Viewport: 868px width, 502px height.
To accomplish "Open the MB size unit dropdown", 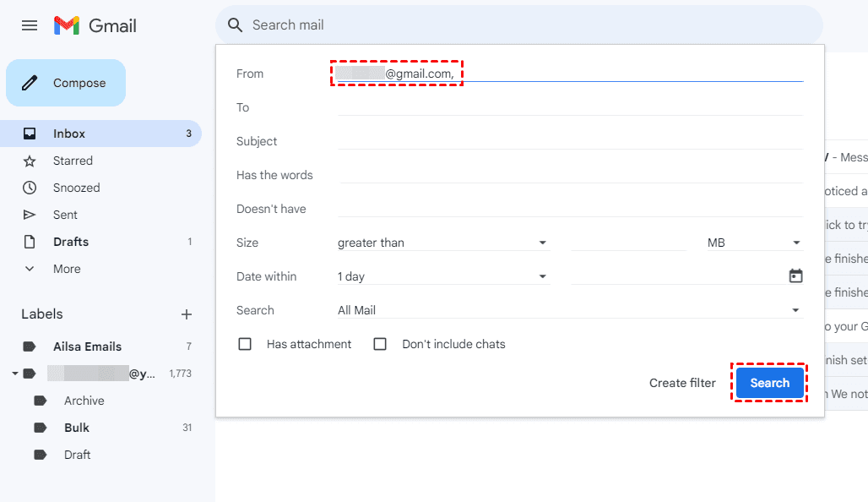I will click(x=754, y=243).
